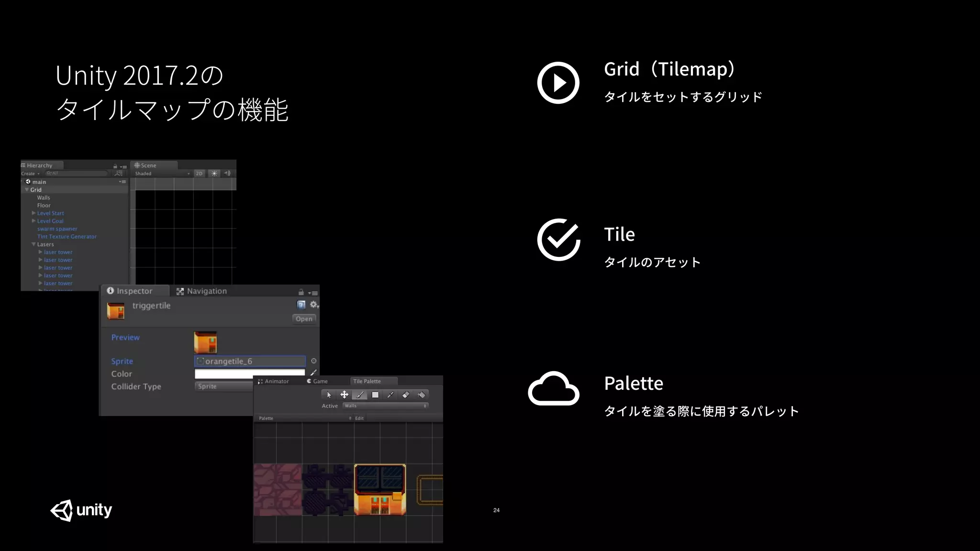
Task: Open the main scene options menu icon
Action: (x=122, y=182)
